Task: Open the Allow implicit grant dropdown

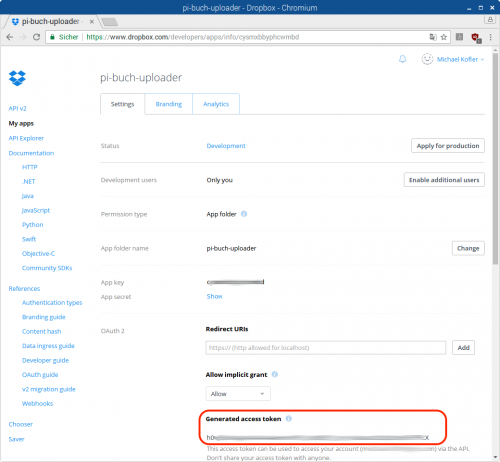Action: point(238,394)
